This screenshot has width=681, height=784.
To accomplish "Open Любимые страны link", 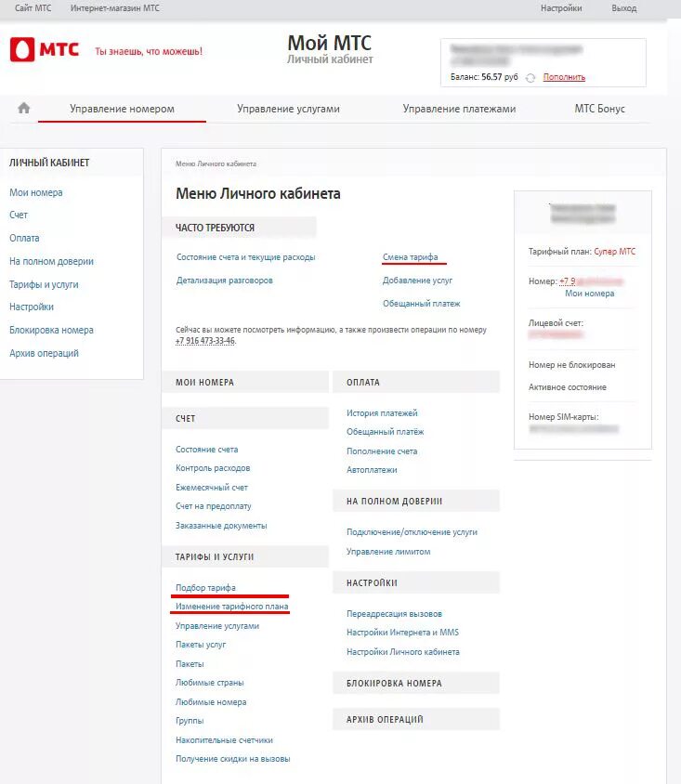I will coord(210,683).
